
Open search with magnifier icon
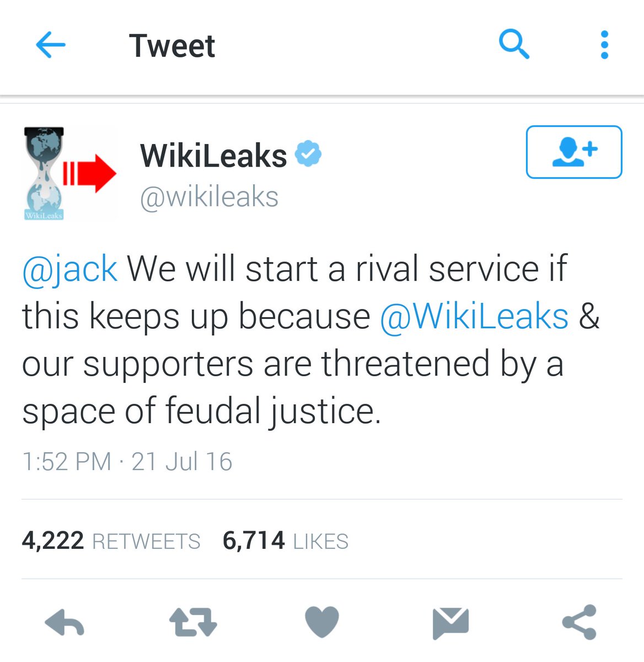(514, 44)
